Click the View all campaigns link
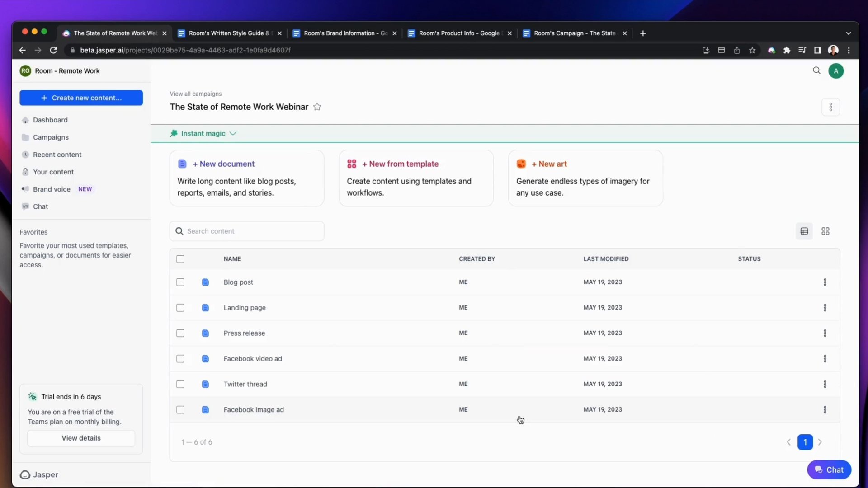The image size is (868, 488). pos(196,94)
